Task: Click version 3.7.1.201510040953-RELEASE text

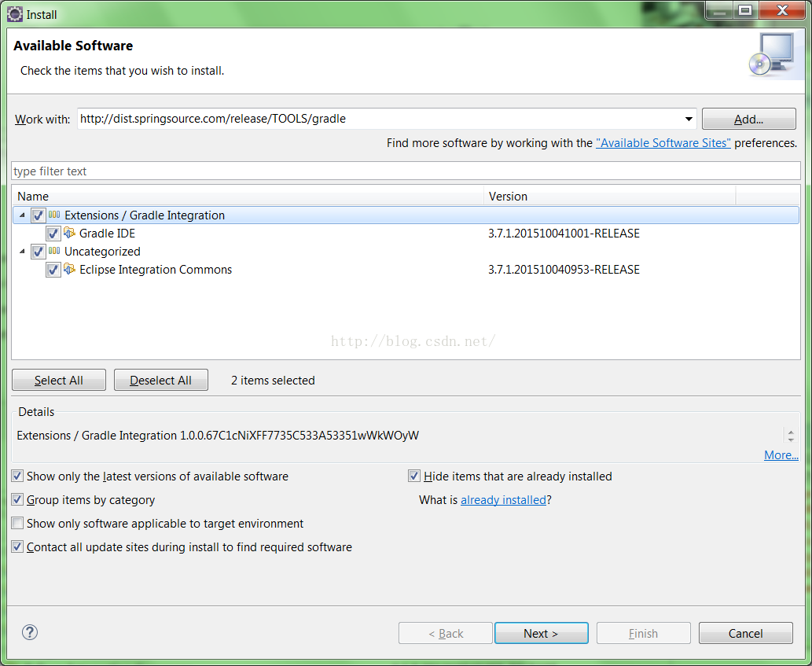Action: pyautogui.click(x=564, y=270)
